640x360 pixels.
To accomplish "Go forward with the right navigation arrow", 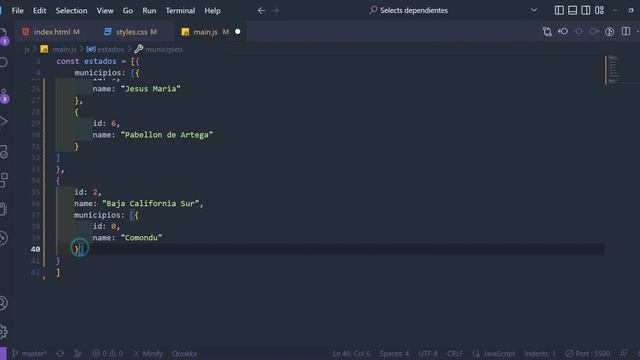I will (x=275, y=11).
